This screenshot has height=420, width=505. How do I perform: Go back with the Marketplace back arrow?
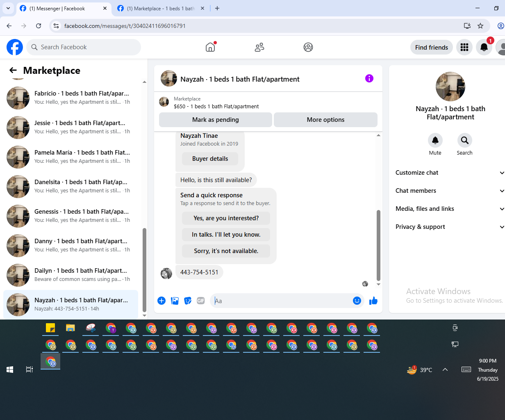coord(13,71)
